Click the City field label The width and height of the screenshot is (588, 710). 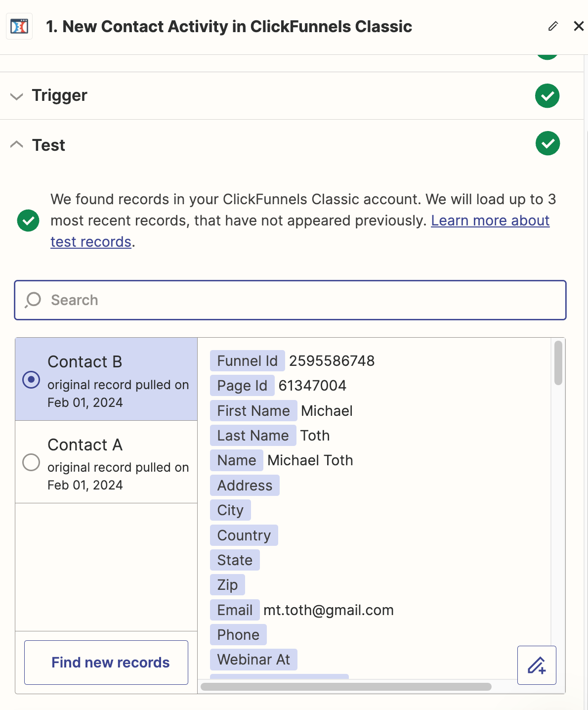[230, 510]
